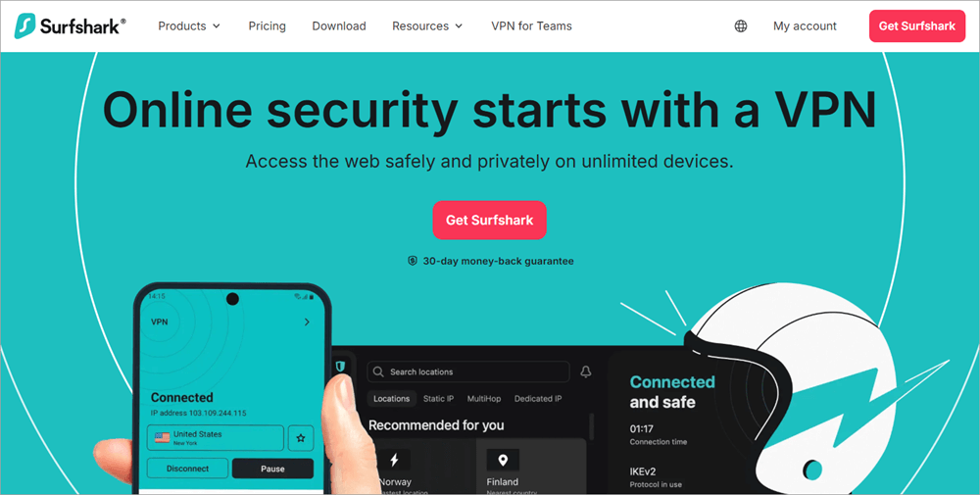Switch to the Static IP tab
This screenshot has height=495, width=980.
coord(438,399)
